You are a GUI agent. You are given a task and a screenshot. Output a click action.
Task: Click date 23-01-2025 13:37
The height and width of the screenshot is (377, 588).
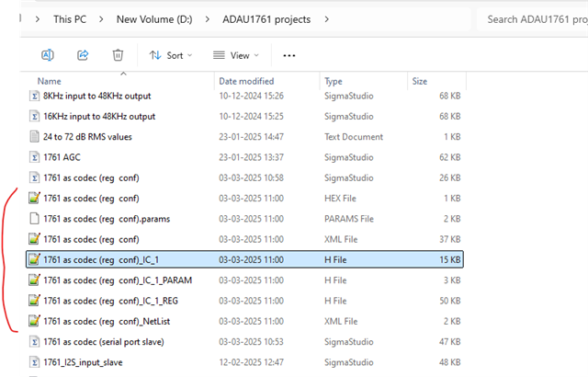tap(251, 157)
